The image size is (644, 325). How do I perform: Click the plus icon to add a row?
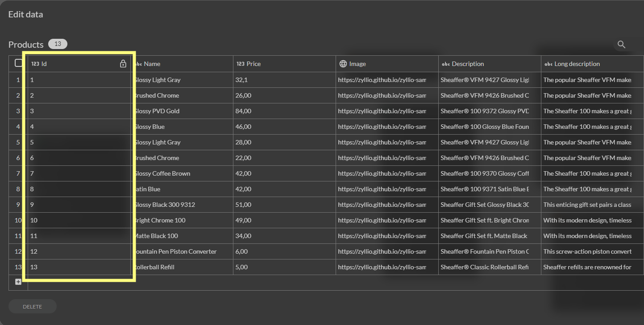18,282
